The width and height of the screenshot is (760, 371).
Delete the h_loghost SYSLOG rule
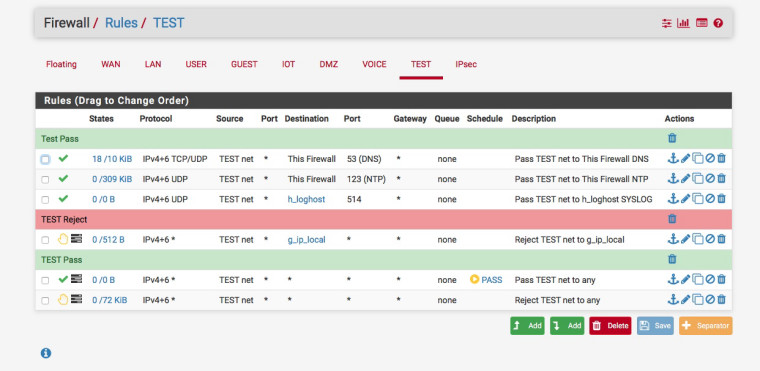pyautogui.click(x=721, y=199)
